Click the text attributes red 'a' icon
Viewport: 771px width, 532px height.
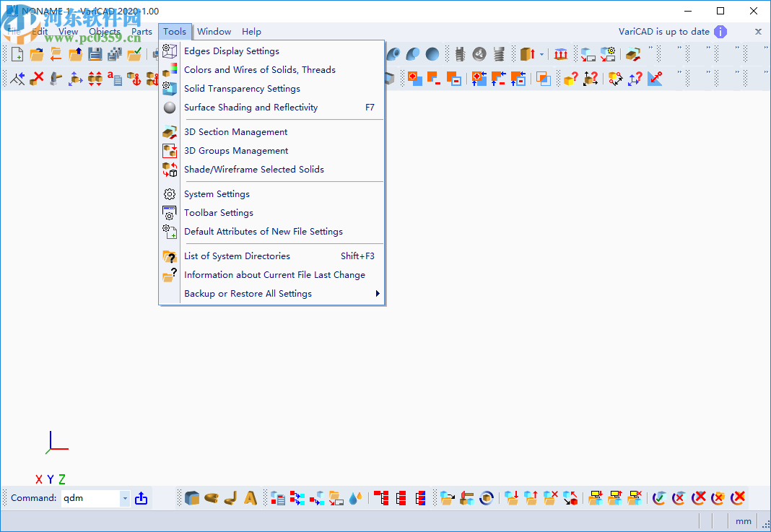[x=115, y=78]
